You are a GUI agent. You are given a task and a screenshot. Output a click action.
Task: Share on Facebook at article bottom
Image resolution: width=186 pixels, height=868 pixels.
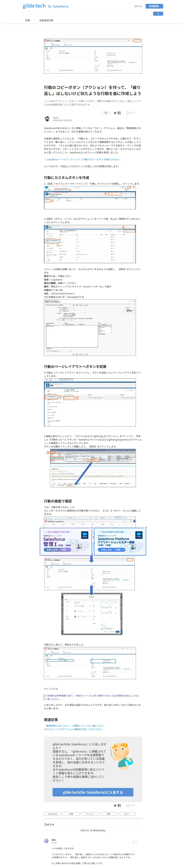[x=119, y=806]
